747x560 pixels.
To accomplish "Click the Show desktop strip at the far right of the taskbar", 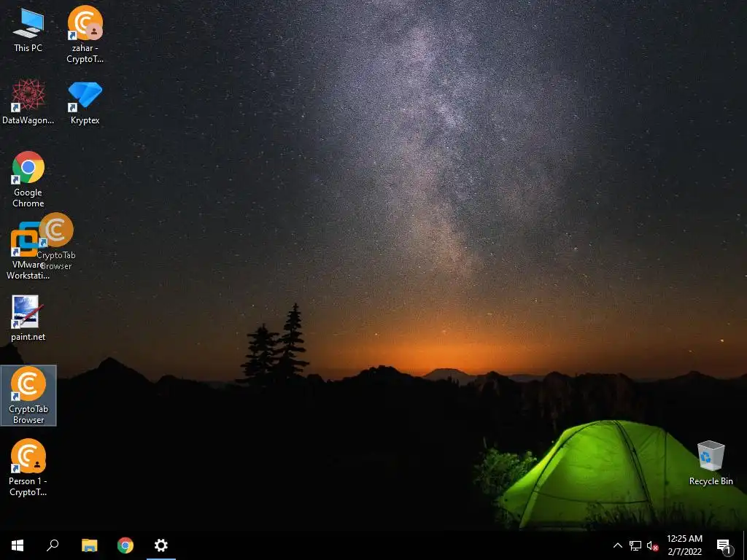I will pos(745,545).
